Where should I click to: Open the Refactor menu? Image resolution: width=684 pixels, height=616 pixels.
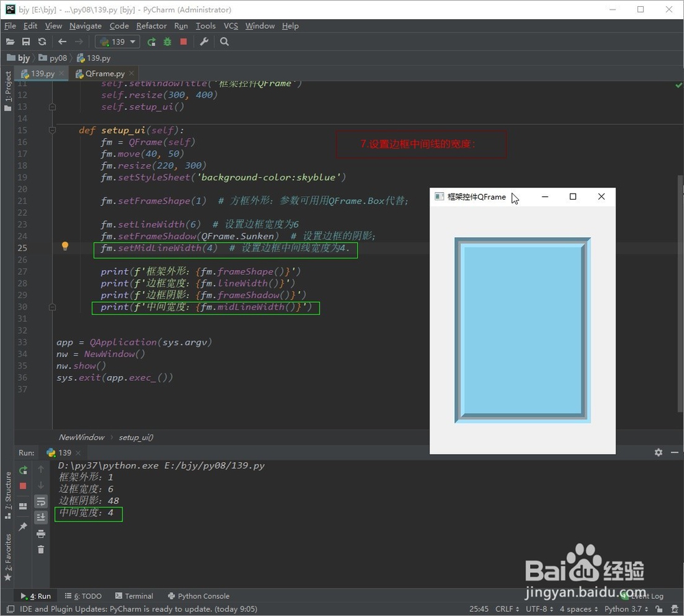pos(151,26)
